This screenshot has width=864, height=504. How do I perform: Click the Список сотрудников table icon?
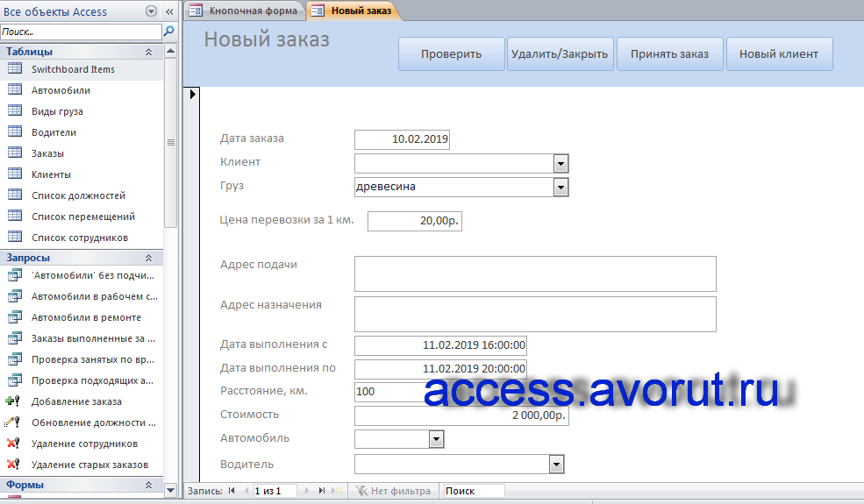(x=15, y=237)
